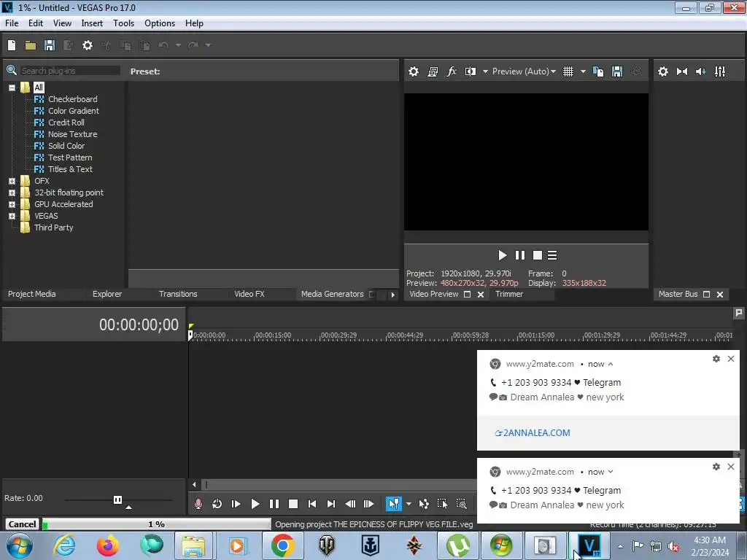Save snapshot to file icon
747x560 pixels.
point(617,71)
